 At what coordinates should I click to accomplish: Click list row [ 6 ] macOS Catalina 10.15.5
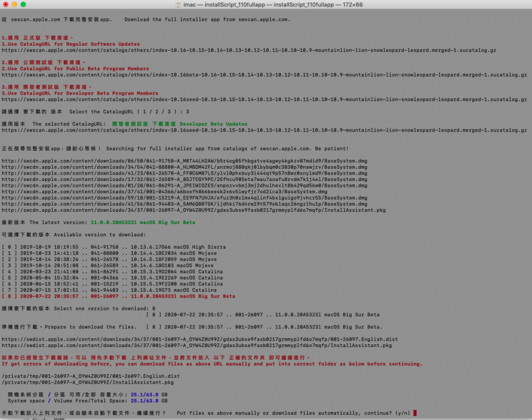coord(112,284)
